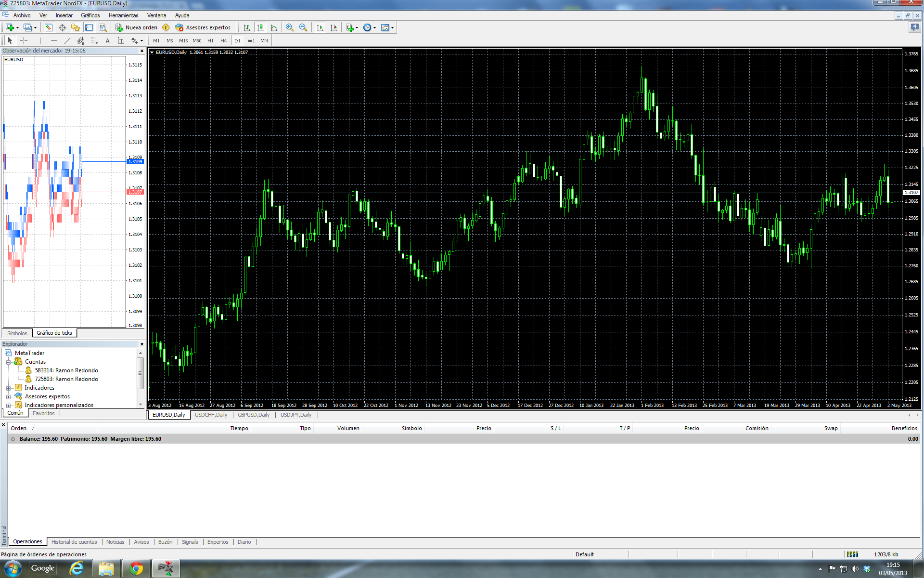Collapse the Cuentas tree node
The image size is (924, 578).
click(8, 362)
